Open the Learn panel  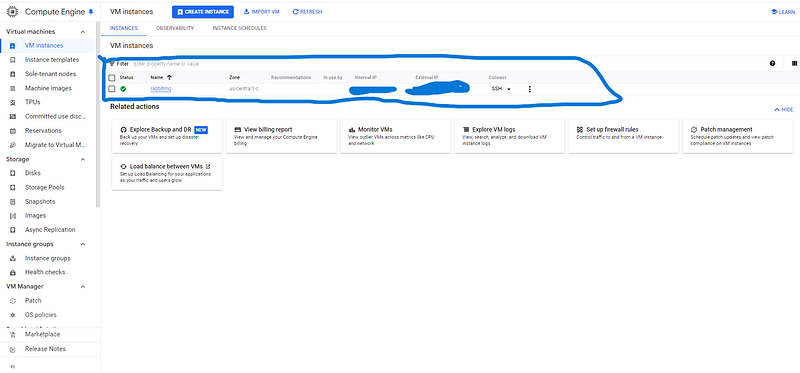[783, 12]
